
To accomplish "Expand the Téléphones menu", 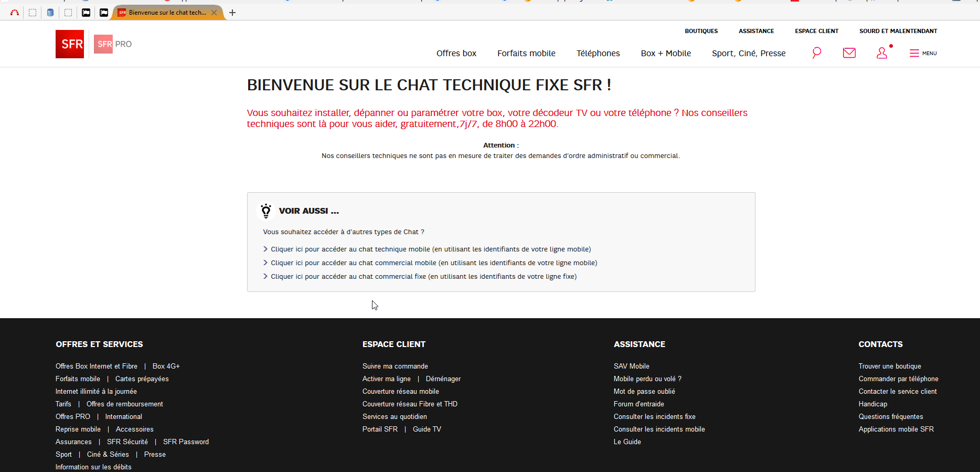I will 598,54.
